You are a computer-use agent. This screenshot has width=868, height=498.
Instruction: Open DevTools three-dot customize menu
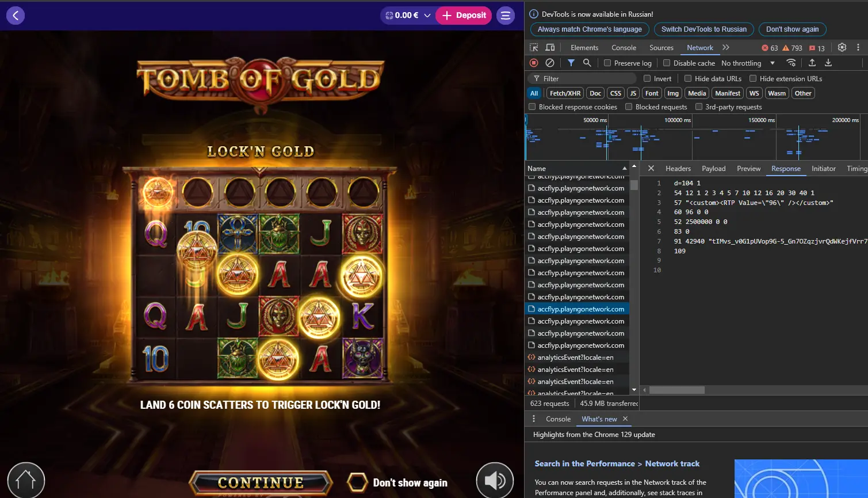(858, 47)
